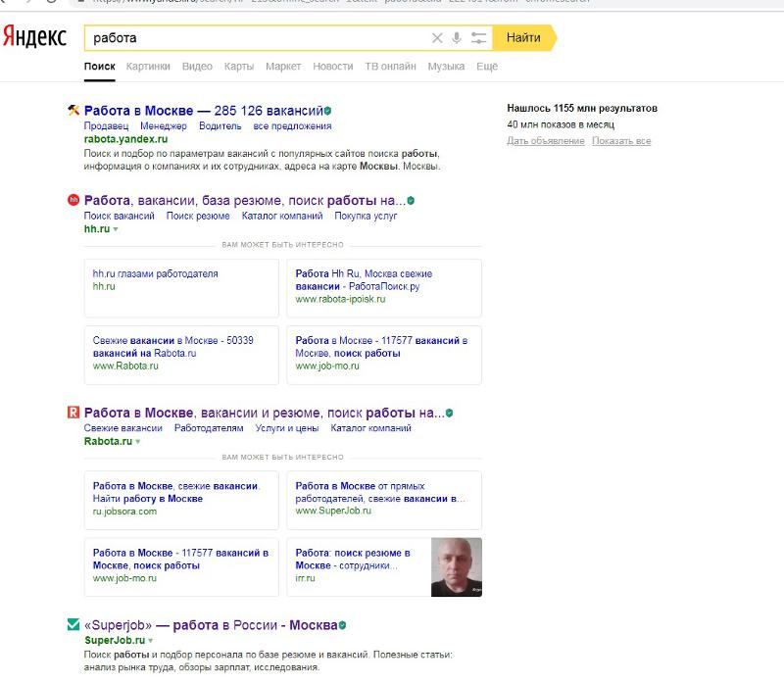Screen dimensions: 784x684
Task: Open the Менеджер sitelink
Action: (x=164, y=126)
